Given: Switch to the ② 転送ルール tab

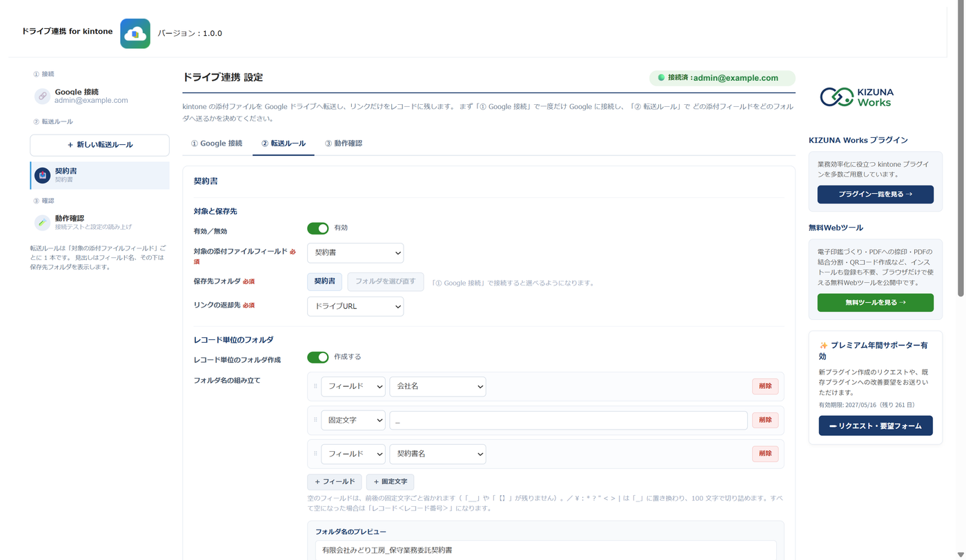Looking at the screenshot, I should pyautogui.click(x=284, y=143).
